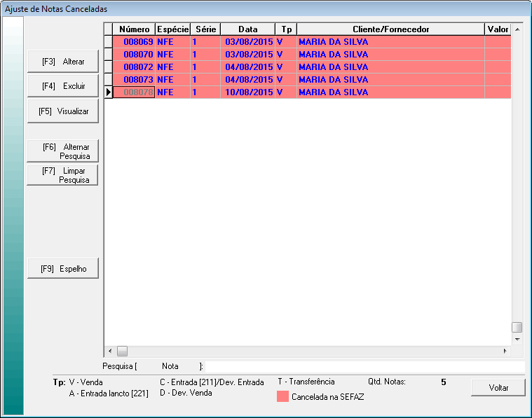
Task: Click the Voltar button
Action: point(498,387)
